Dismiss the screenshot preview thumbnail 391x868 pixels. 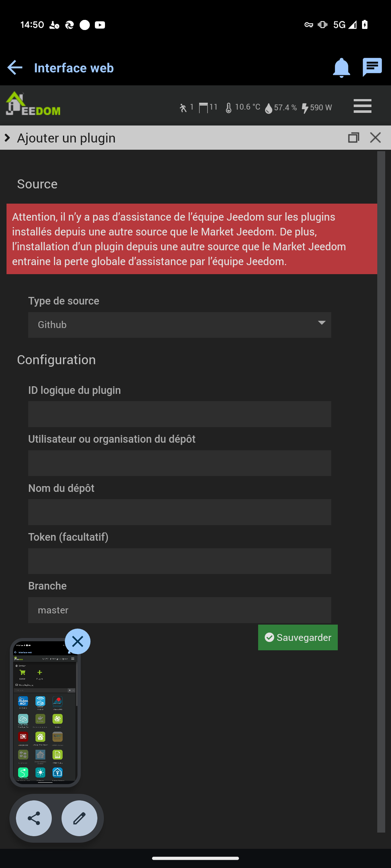[77, 641]
